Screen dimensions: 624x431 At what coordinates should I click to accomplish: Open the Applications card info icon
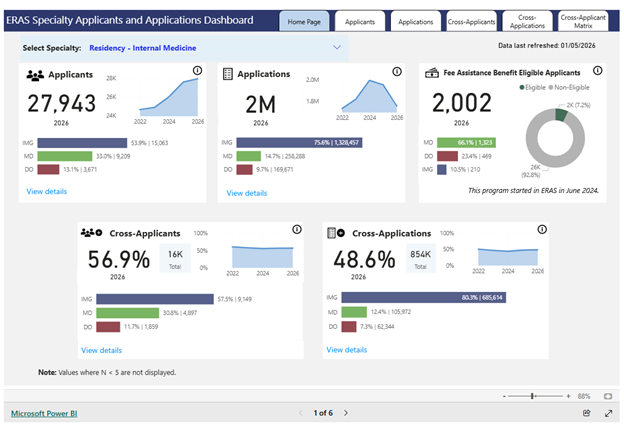pyautogui.click(x=397, y=72)
